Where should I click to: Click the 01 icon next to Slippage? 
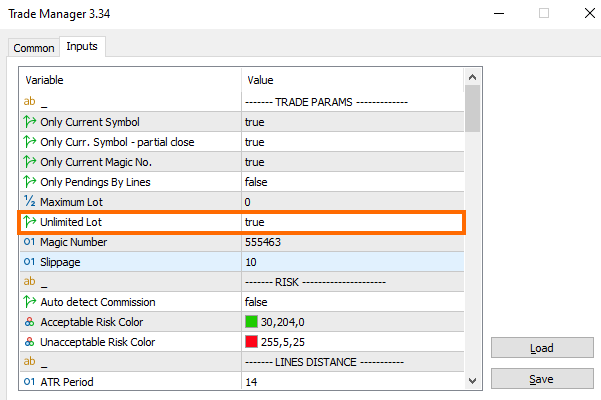(30, 262)
